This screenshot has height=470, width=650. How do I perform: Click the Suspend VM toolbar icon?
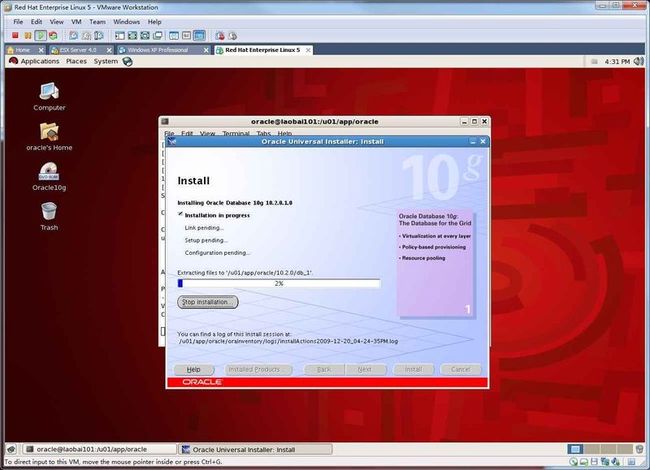[x=28, y=36]
